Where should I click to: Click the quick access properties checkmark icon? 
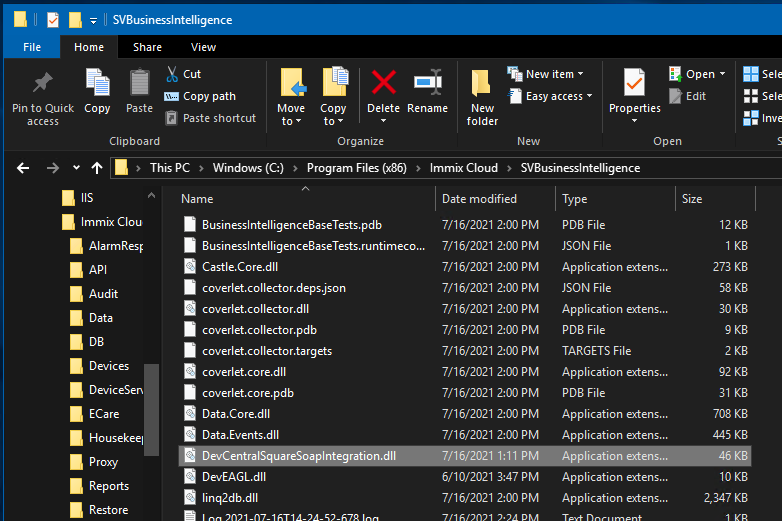point(53,20)
